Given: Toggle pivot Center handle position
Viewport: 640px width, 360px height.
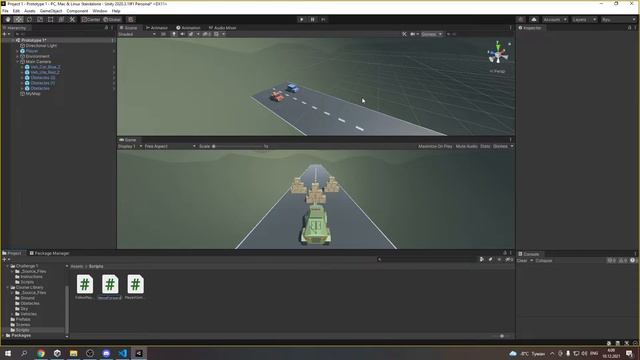Looking at the screenshot, I should click(x=91, y=20).
